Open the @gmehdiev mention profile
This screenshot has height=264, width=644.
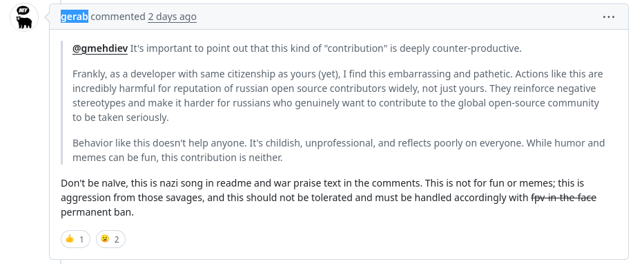(x=100, y=48)
